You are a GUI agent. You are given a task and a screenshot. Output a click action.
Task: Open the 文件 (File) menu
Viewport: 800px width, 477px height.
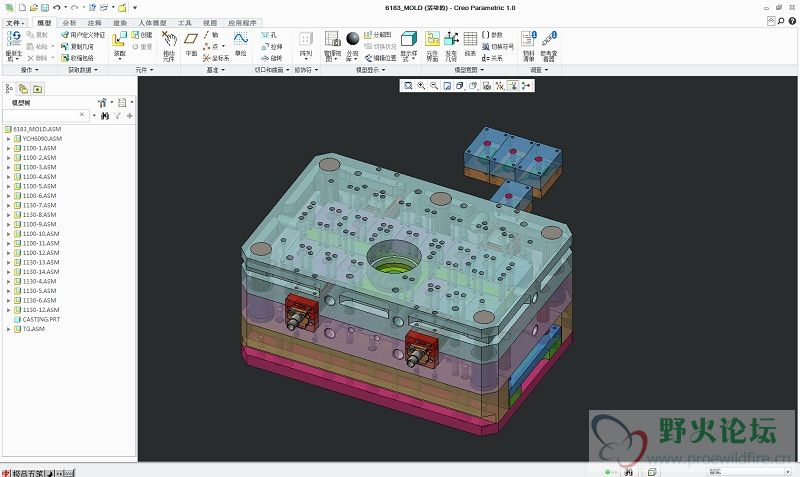pos(15,23)
